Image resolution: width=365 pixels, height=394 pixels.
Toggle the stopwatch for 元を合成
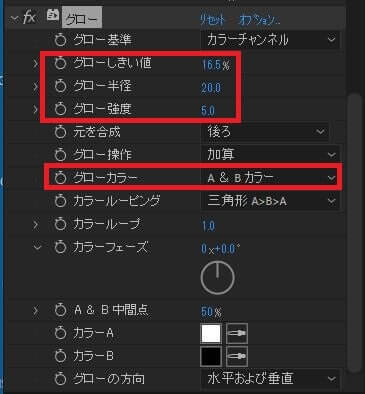[61, 132]
